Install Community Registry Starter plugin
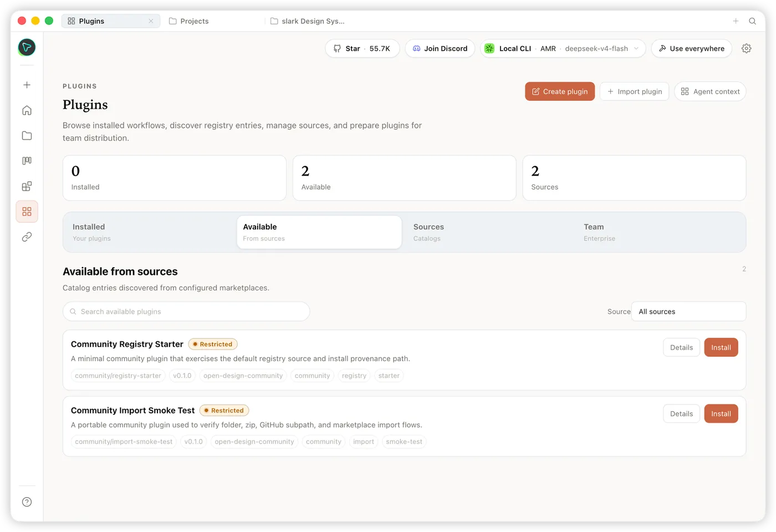Viewport: 776px width, 532px height. click(x=721, y=347)
